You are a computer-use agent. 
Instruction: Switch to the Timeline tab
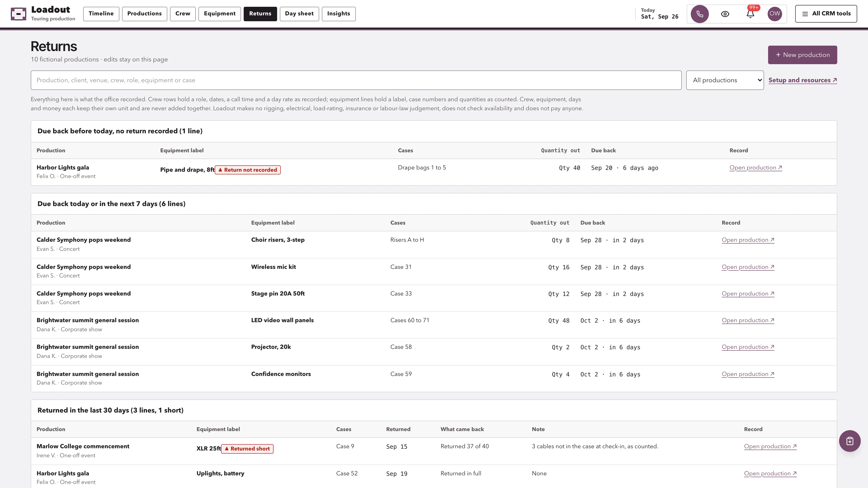click(x=101, y=14)
